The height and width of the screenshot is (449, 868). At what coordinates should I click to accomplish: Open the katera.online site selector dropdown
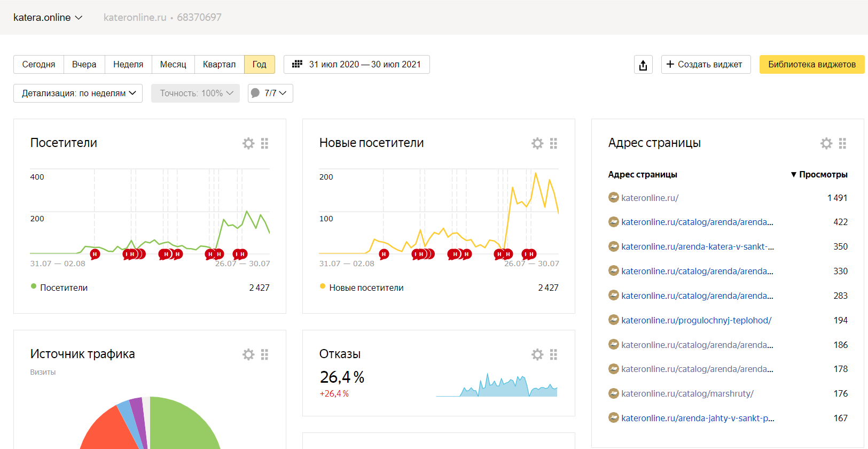pyautogui.click(x=48, y=18)
